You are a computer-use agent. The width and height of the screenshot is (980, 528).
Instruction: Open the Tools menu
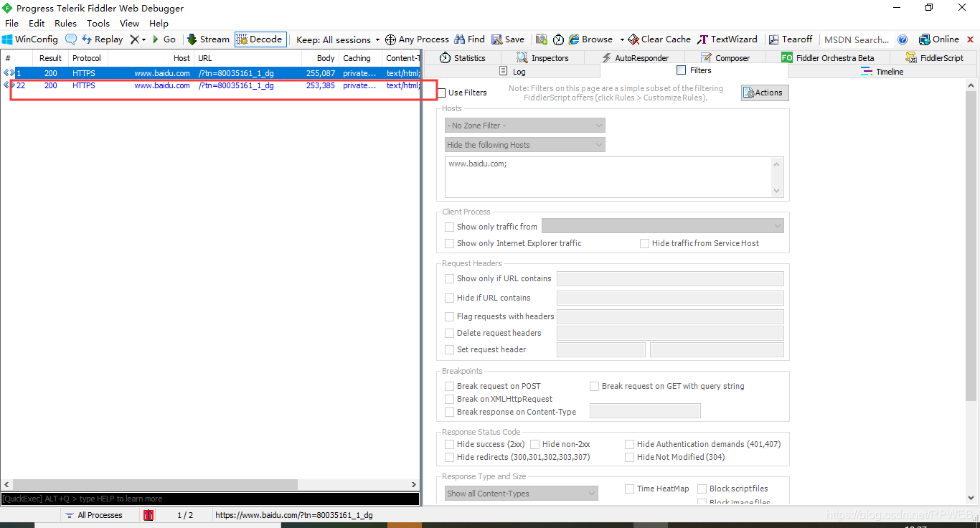pyautogui.click(x=98, y=23)
